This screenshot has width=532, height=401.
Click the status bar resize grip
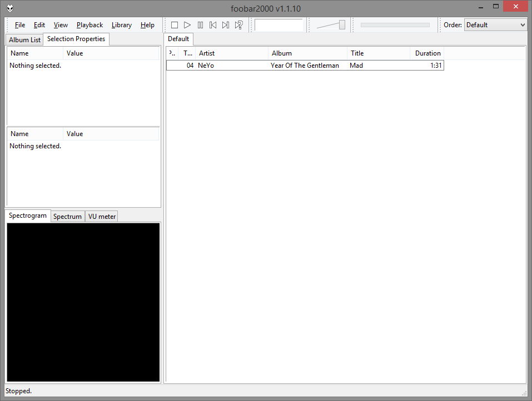[524, 393]
